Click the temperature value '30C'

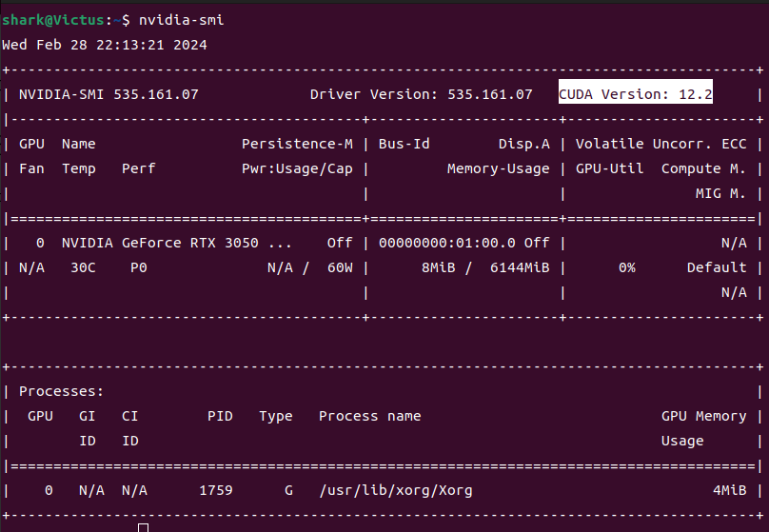(x=83, y=267)
